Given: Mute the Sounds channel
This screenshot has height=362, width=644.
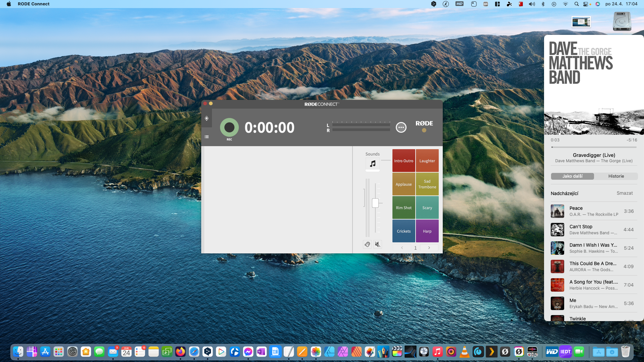Looking at the screenshot, I should click(378, 244).
